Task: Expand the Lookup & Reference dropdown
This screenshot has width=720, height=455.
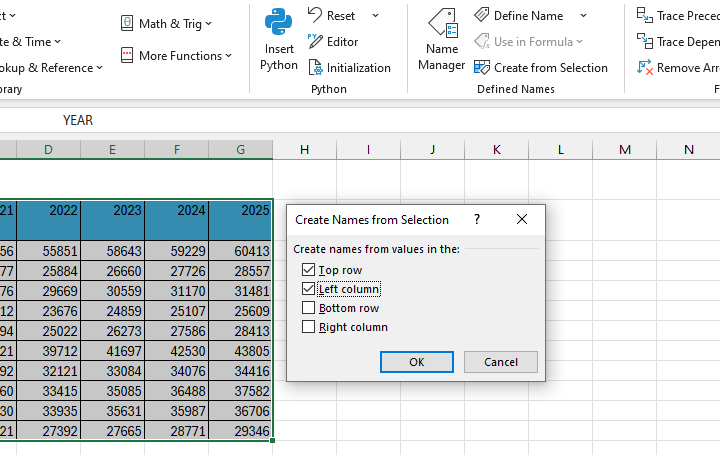Action: [x=100, y=68]
